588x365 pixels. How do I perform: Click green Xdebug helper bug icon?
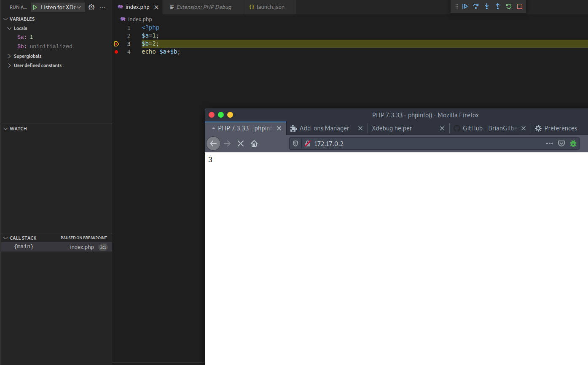tap(573, 143)
